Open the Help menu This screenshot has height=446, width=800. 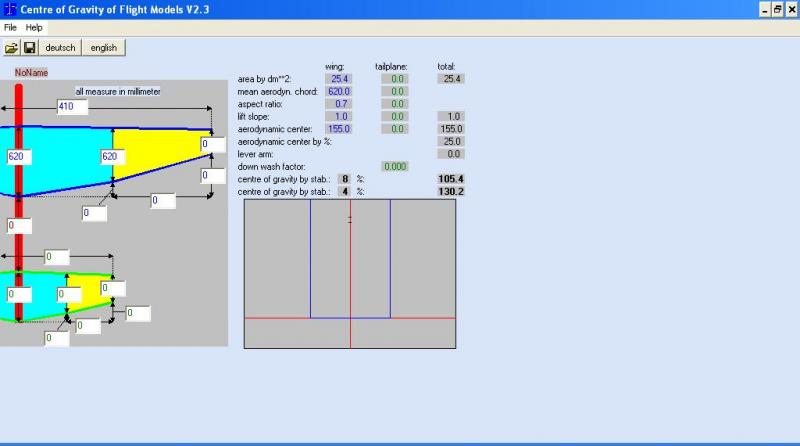pos(34,27)
